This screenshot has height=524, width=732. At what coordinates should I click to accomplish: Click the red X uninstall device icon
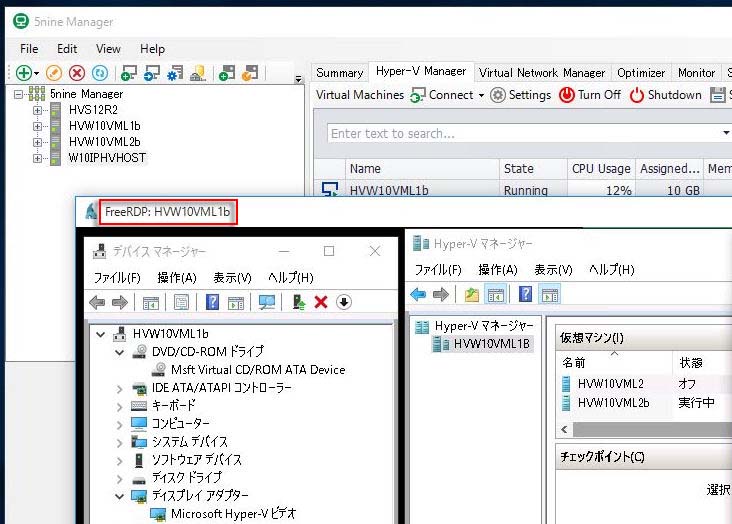click(x=321, y=302)
